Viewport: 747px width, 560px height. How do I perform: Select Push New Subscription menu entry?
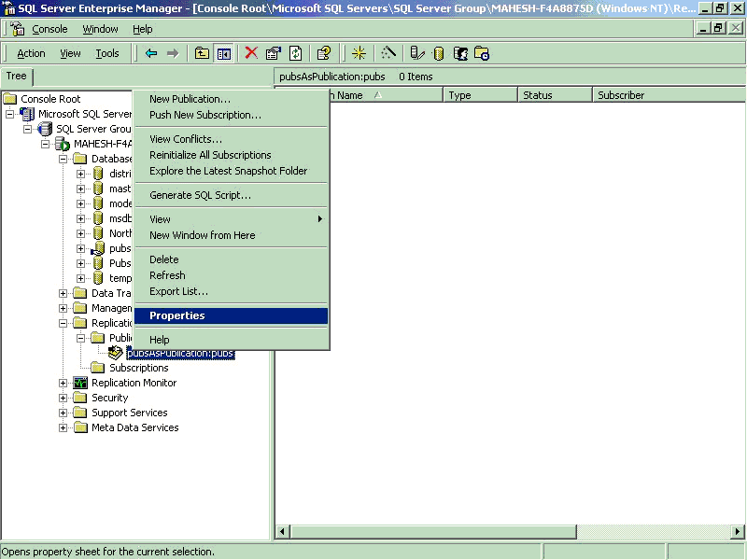[x=231, y=115]
